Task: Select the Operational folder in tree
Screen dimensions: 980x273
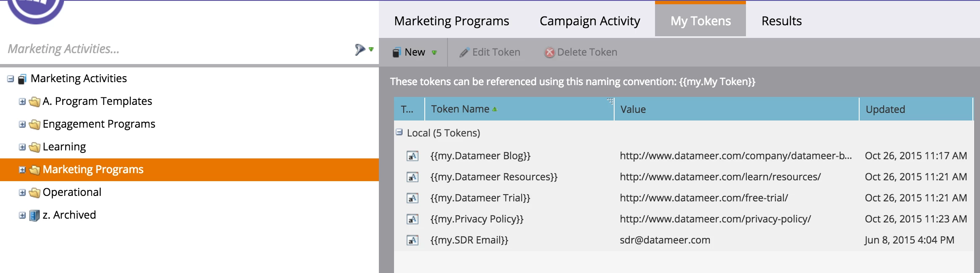Action: pos(72,193)
